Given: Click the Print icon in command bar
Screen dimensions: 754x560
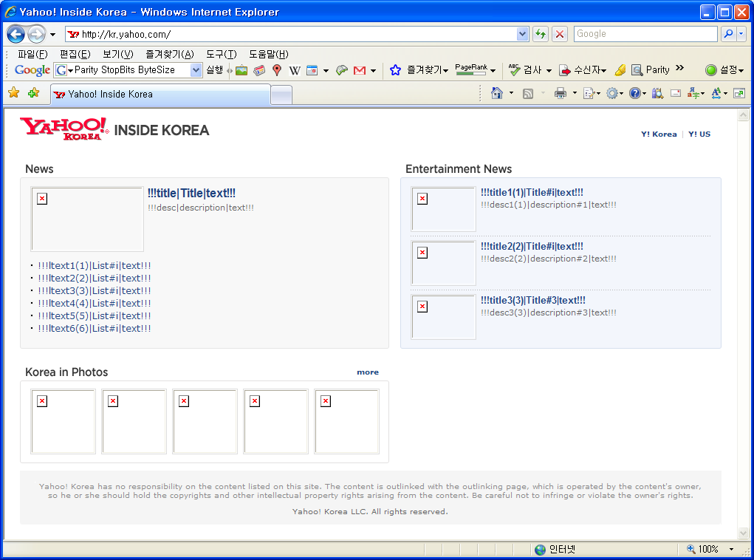Looking at the screenshot, I should point(561,93).
